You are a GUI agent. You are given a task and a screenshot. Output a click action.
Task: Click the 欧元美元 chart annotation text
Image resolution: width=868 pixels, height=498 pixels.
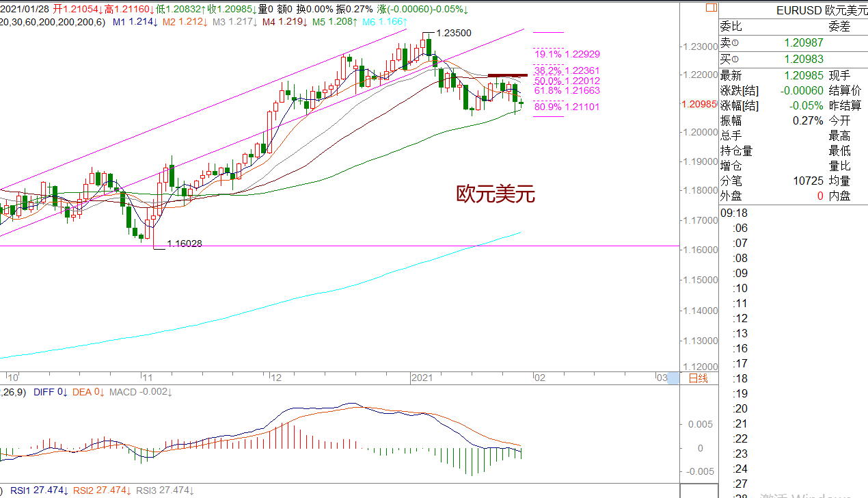click(496, 194)
